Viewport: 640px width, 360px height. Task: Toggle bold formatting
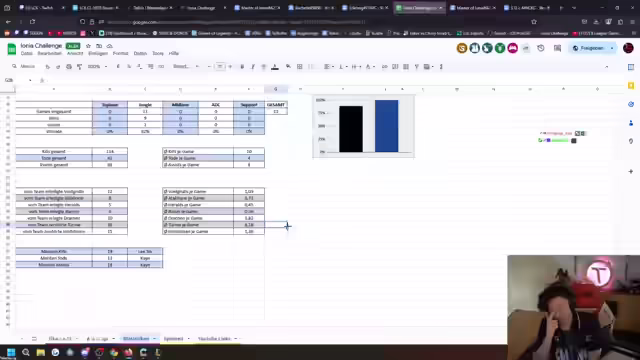(x=242, y=67)
